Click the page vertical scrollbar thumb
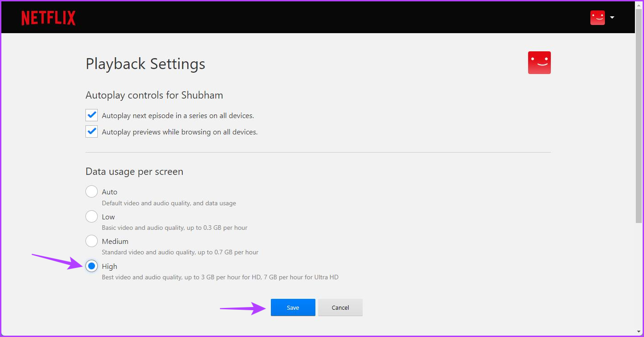The width and height of the screenshot is (644, 337). tap(639, 116)
